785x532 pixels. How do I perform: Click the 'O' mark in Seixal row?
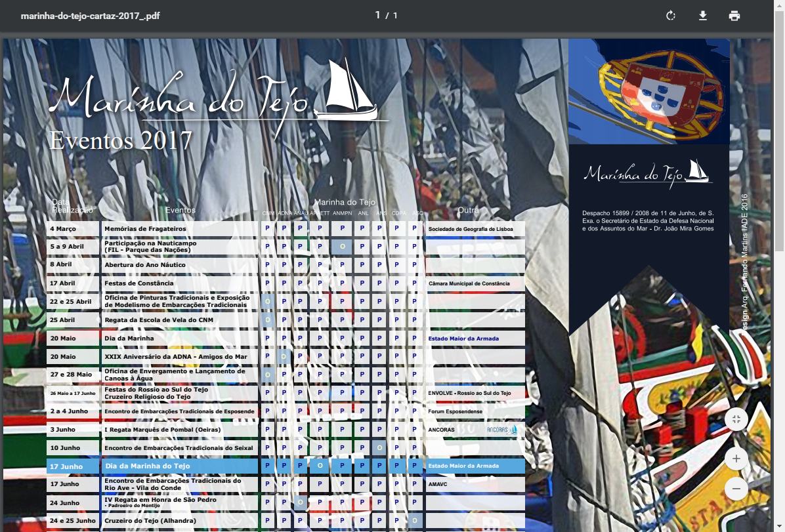pos(379,448)
